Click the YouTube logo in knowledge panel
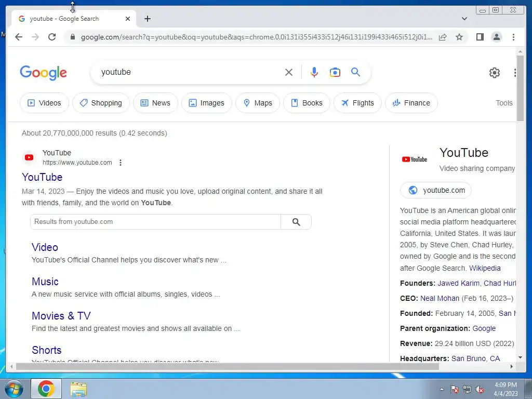The image size is (532, 399). (x=415, y=159)
